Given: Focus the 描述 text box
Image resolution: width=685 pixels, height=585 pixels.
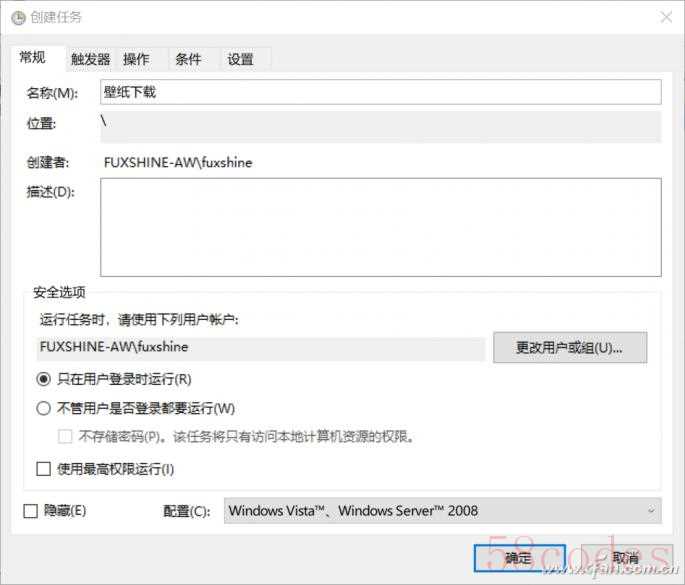Looking at the screenshot, I should click(x=380, y=227).
